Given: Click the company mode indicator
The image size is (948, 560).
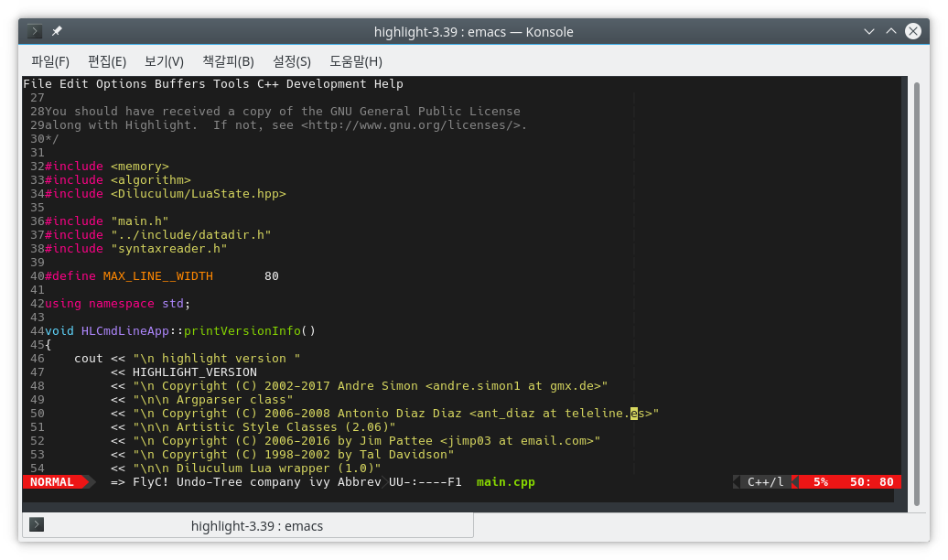Looking at the screenshot, I should (x=275, y=482).
